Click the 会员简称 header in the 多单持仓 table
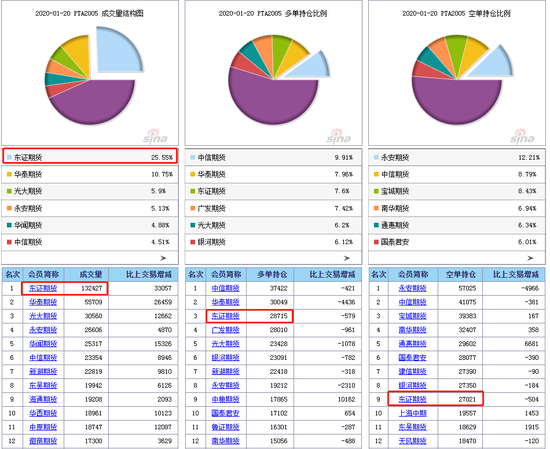The height and width of the screenshot is (449, 550). (226, 274)
